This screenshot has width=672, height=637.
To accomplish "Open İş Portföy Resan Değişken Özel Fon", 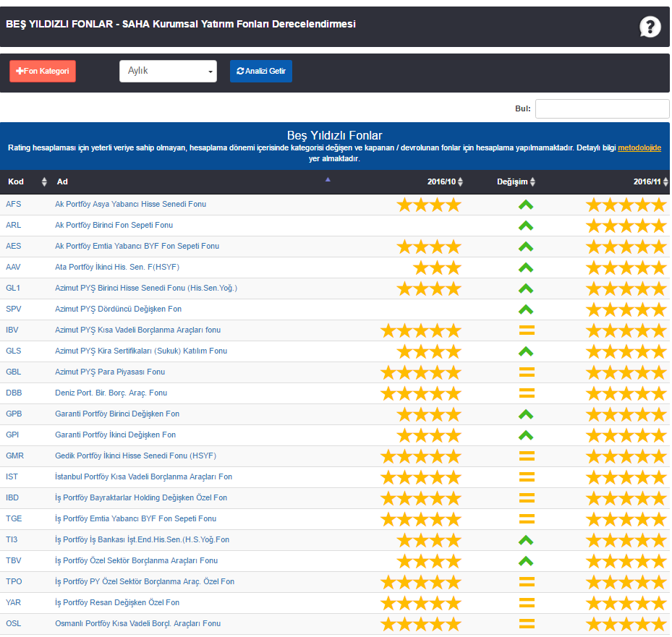I will click(x=117, y=603).
